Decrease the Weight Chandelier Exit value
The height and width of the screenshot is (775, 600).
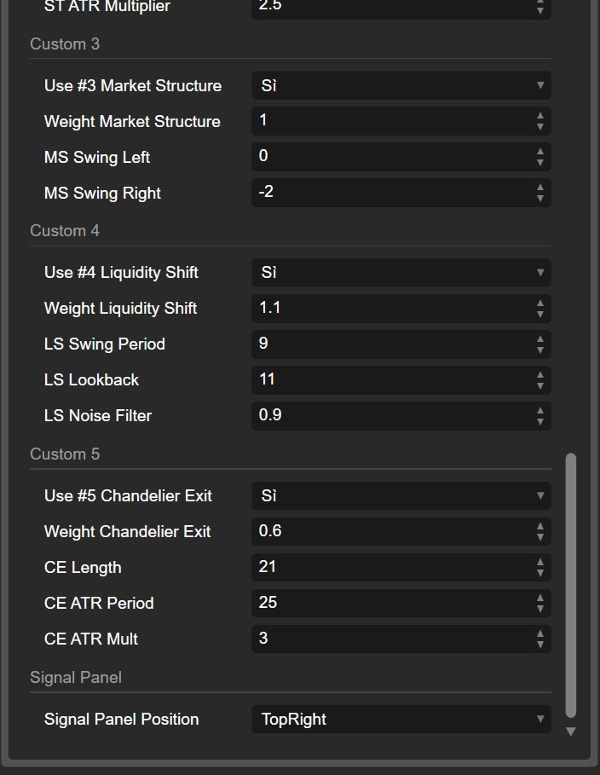540,538
